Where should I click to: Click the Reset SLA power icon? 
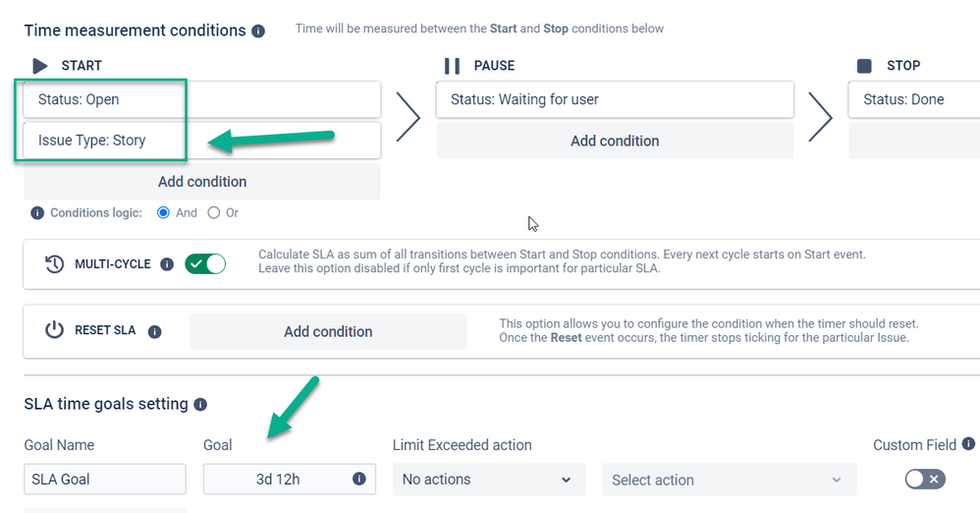tap(55, 331)
